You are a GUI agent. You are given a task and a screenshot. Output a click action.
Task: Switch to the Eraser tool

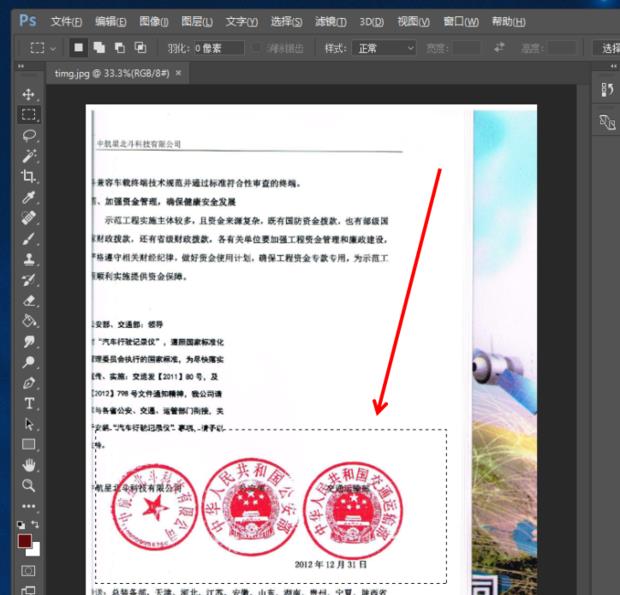click(29, 300)
